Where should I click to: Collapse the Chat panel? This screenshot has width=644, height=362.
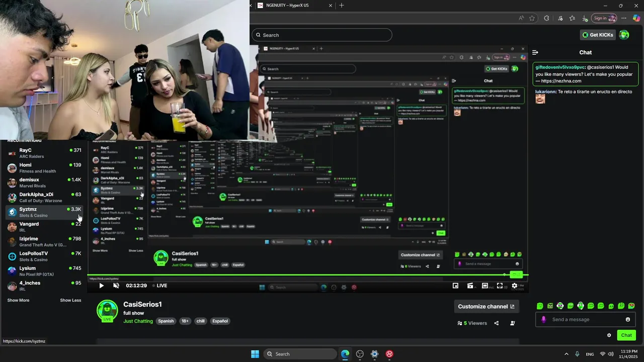click(x=535, y=52)
